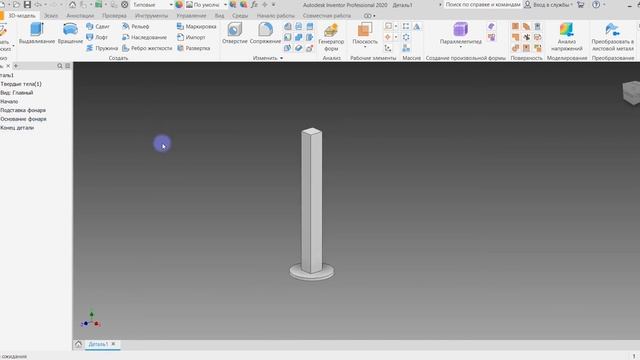Click the plus icon in browser panel header
Image resolution: width=640 pixels, height=360 pixels.
pyautogui.click(x=16, y=66)
